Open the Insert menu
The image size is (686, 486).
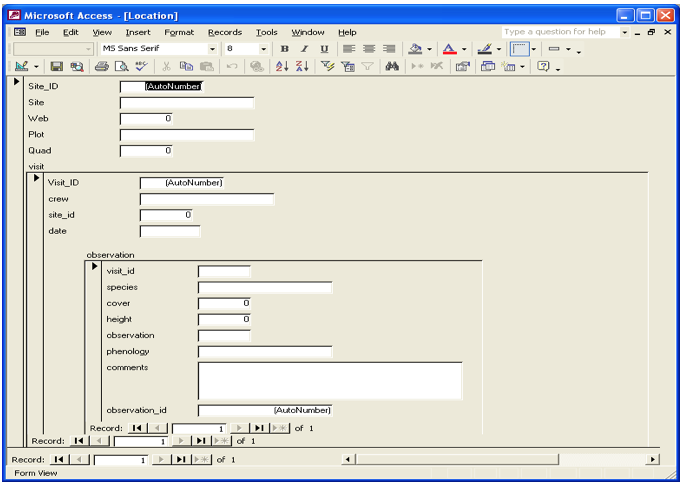point(138,32)
